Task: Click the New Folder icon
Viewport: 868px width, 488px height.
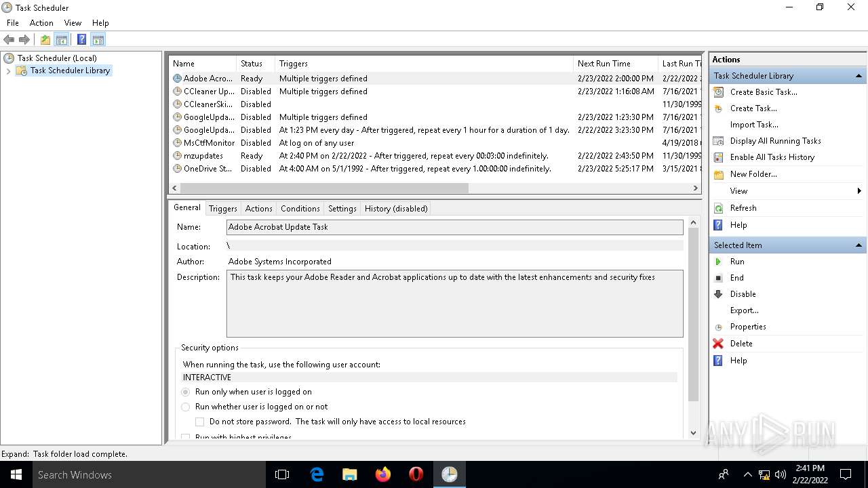Action: coord(719,174)
